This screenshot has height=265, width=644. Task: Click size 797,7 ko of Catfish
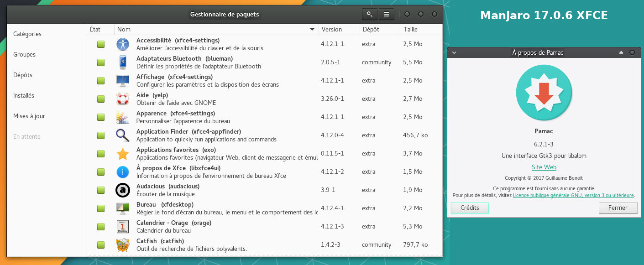415,244
